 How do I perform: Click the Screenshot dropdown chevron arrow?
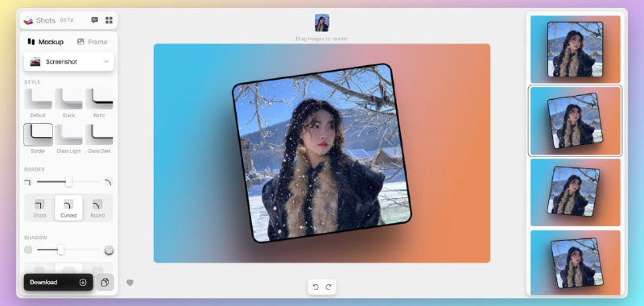click(106, 62)
